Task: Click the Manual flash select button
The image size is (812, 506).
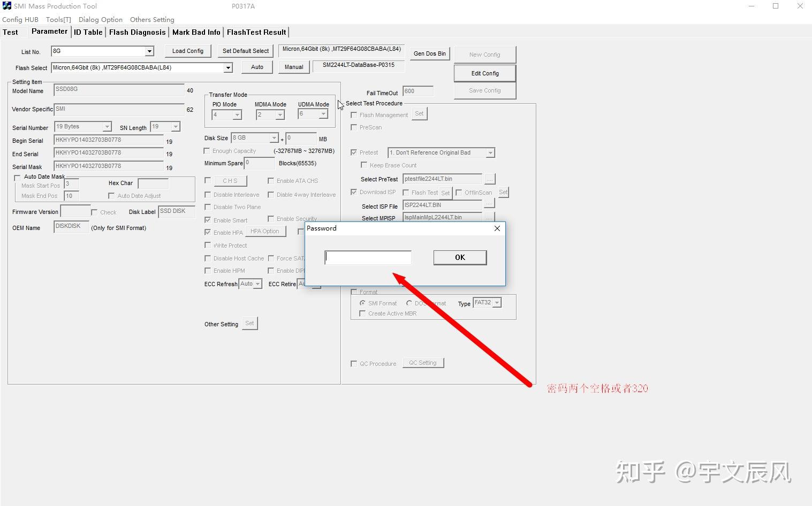Action: click(294, 67)
